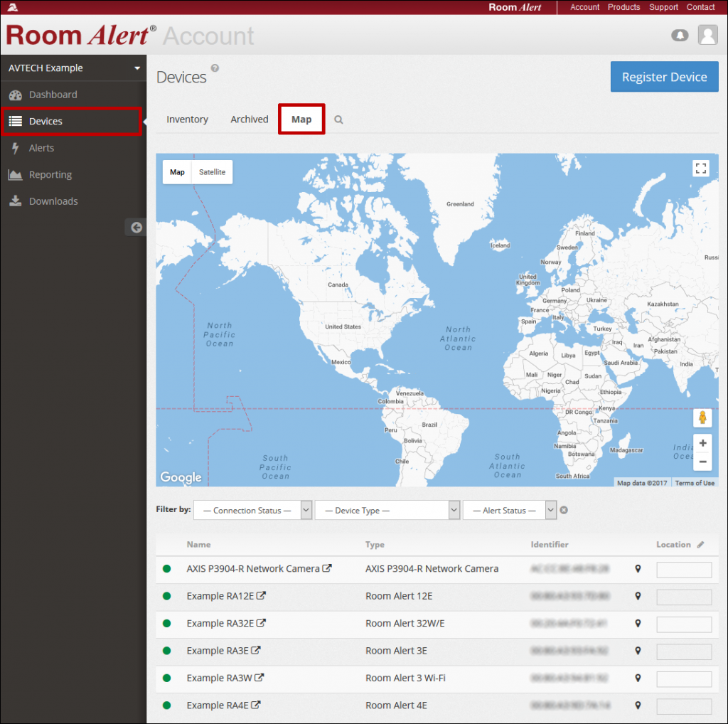Viewport: 728px width, 724px height.
Task: Collapse the left sidebar with the arrow
Action: tap(136, 227)
